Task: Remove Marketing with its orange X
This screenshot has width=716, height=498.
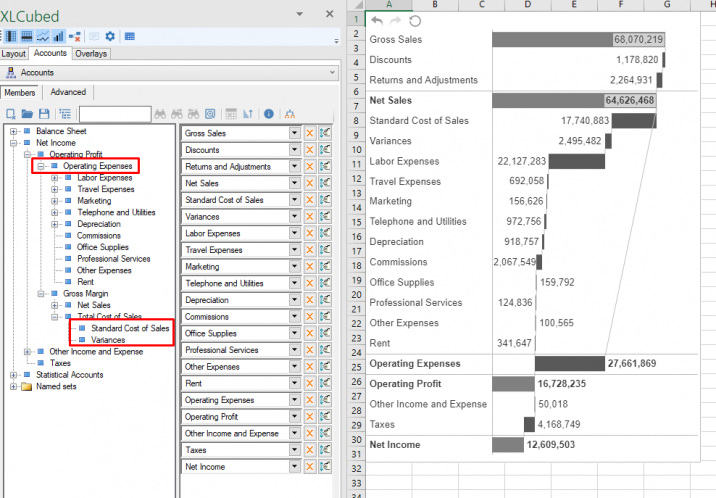Action: [x=310, y=267]
